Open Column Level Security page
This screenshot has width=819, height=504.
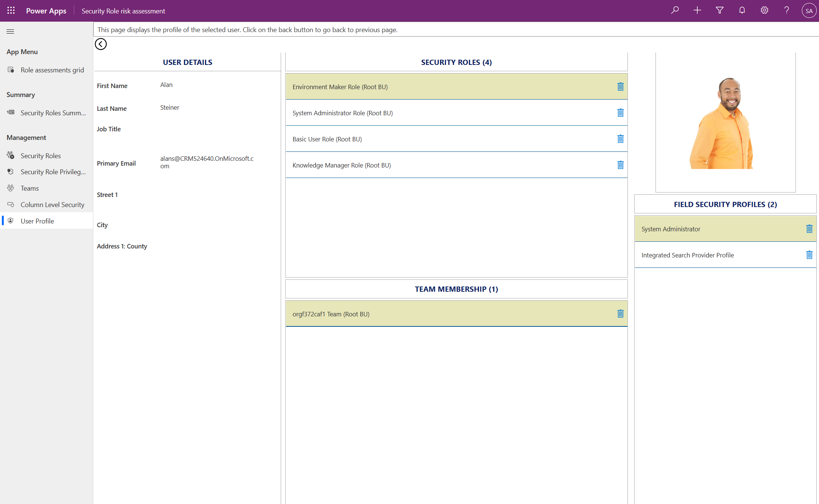tap(52, 204)
